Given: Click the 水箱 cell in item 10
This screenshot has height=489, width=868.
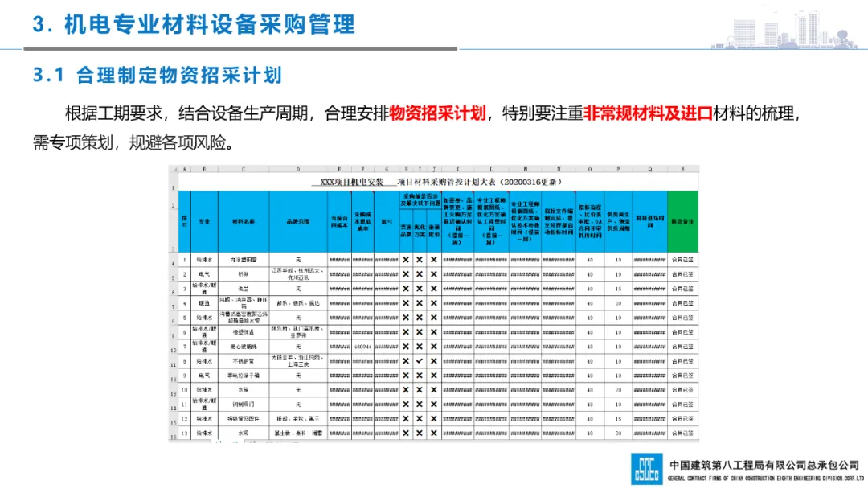Looking at the screenshot, I should coord(244,390).
